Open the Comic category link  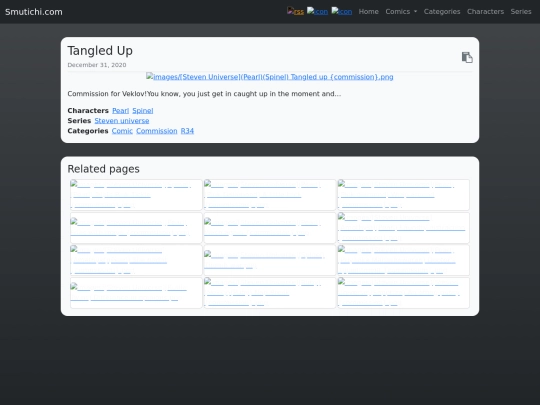point(122,131)
